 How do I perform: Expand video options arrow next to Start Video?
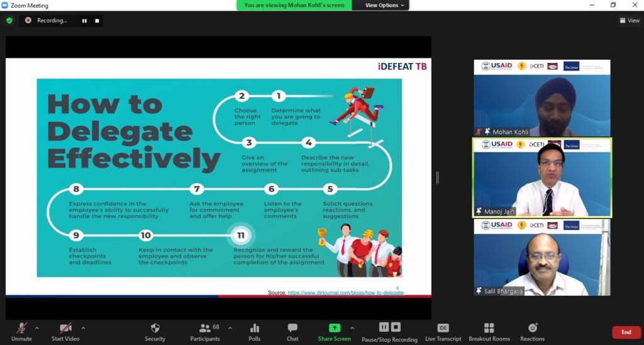tap(83, 328)
